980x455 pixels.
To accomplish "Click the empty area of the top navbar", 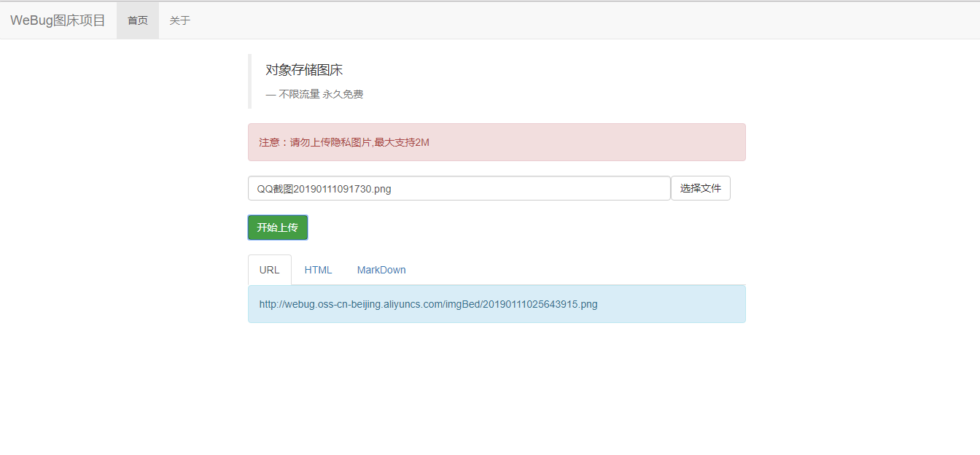I will (x=583, y=20).
